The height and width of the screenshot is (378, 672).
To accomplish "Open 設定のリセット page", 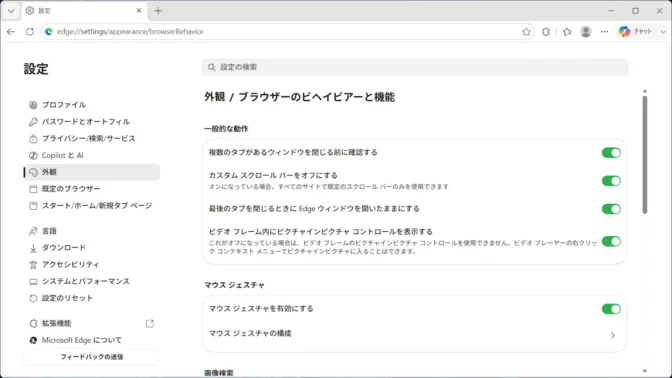I will [92, 298].
